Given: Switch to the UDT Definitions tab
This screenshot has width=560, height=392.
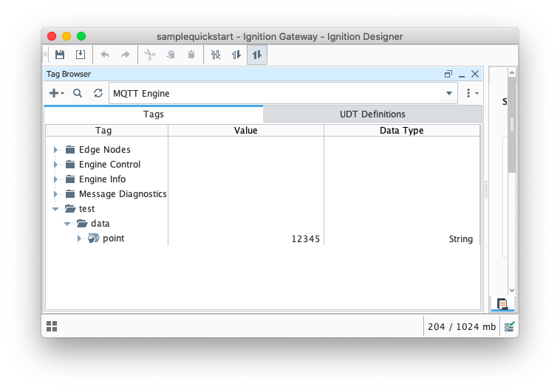Looking at the screenshot, I should pos(372,114).
